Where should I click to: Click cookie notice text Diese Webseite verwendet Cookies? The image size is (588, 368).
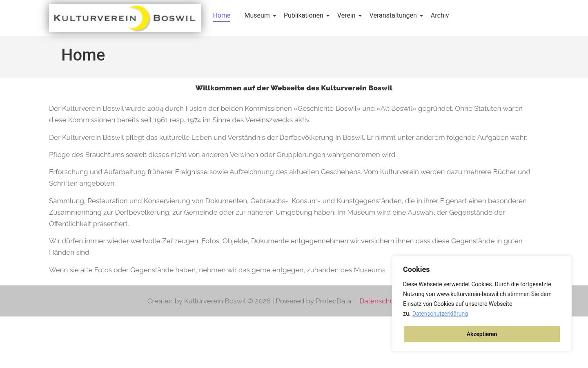477,299
